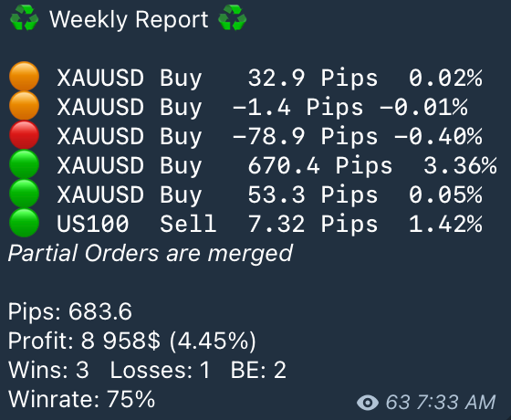This screenshot has width=511, height=420.
Task: Click the US100 Sell 7.32 Pips text
Action: [217, 225]
